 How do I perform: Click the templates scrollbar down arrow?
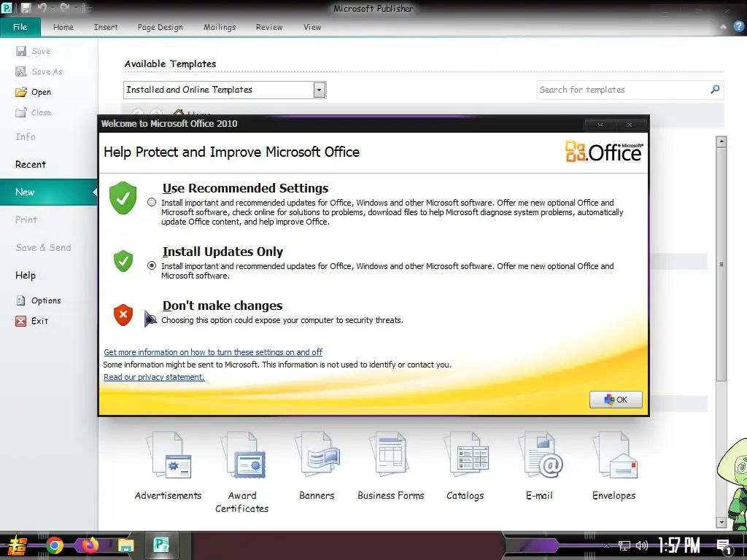click(721, 522)
